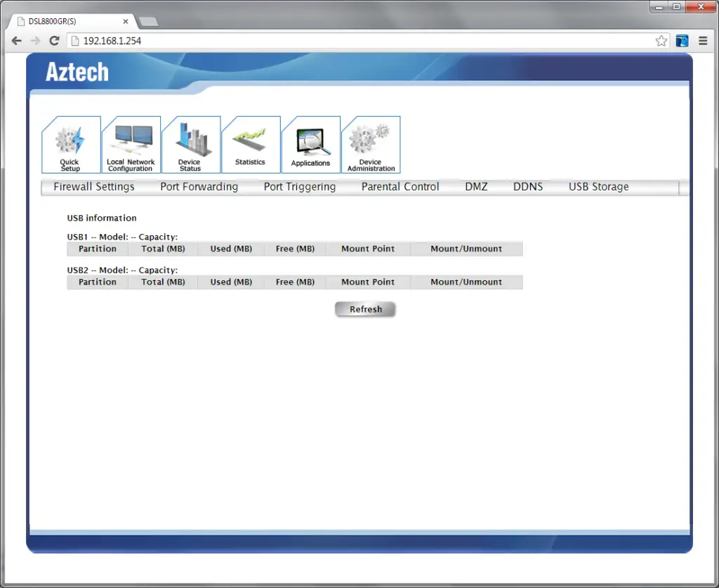Click the USB1 Model Capacity label
719x588 pixels.
click(x=122, y=237)
